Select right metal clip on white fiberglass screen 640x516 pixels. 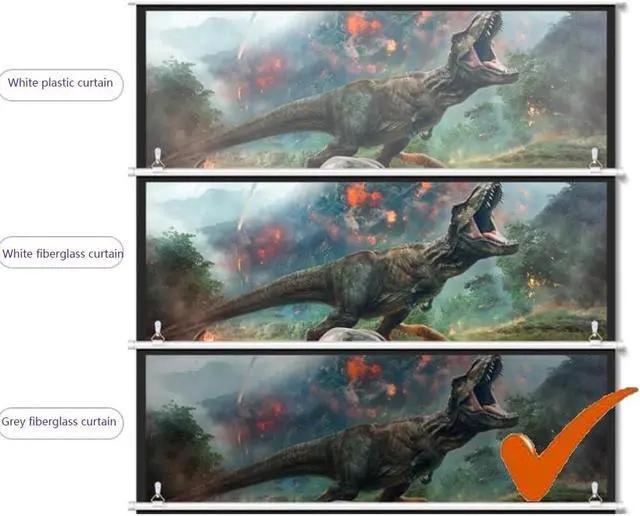595,331
